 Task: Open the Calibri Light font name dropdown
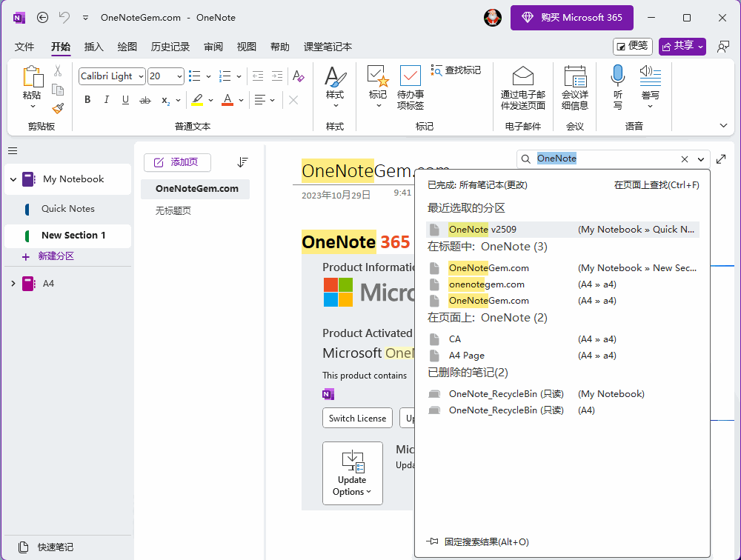(x=140, y=76)
